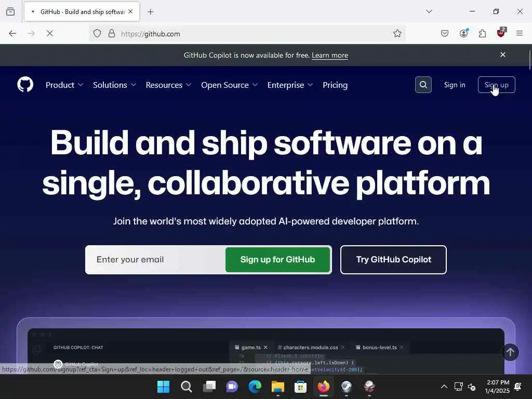Image resolution: width=532 pixels, height=399 pixels.
Task: Open the Steam taskbar icon
Action: [347, 387]
